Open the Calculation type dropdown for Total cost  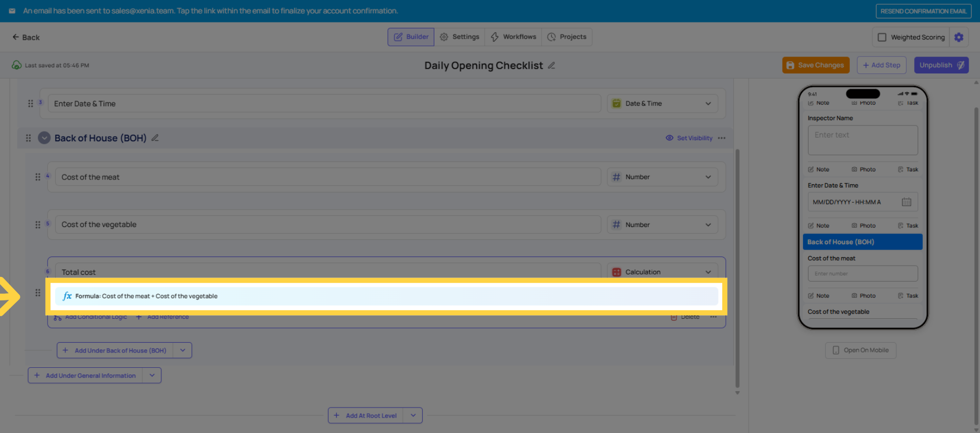click(x=663, y=272)
